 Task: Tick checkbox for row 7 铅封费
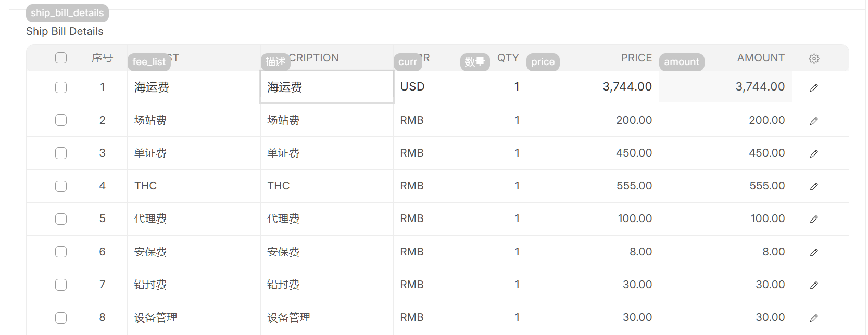[x=61, y=285]
